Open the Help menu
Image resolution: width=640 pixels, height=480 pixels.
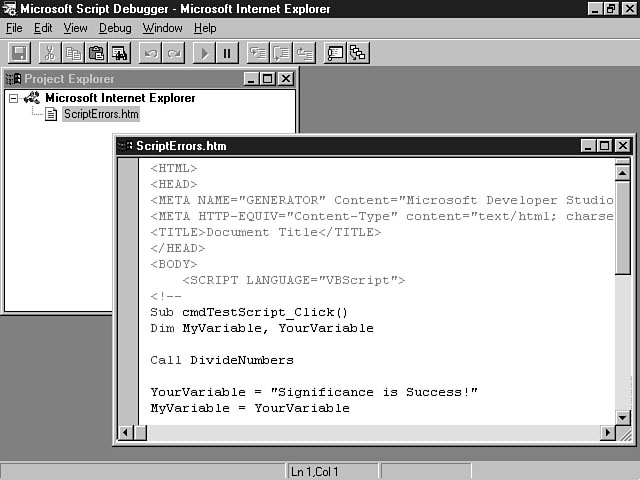tap(205, 28)
